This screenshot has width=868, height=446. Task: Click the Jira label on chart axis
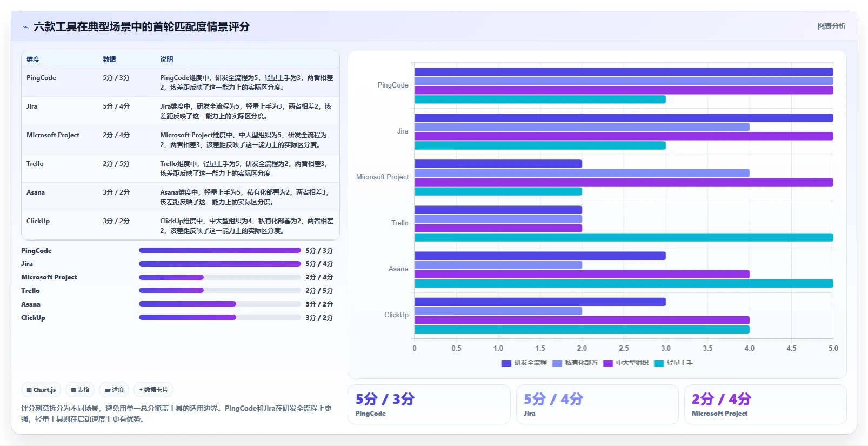tap(403, 131)
